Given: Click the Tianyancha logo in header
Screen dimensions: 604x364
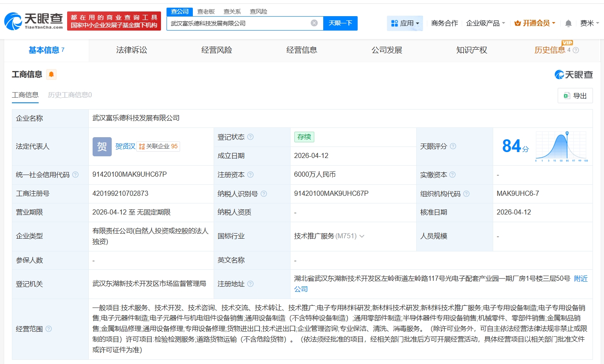Looking at the screenshot, I should point(34,21).
